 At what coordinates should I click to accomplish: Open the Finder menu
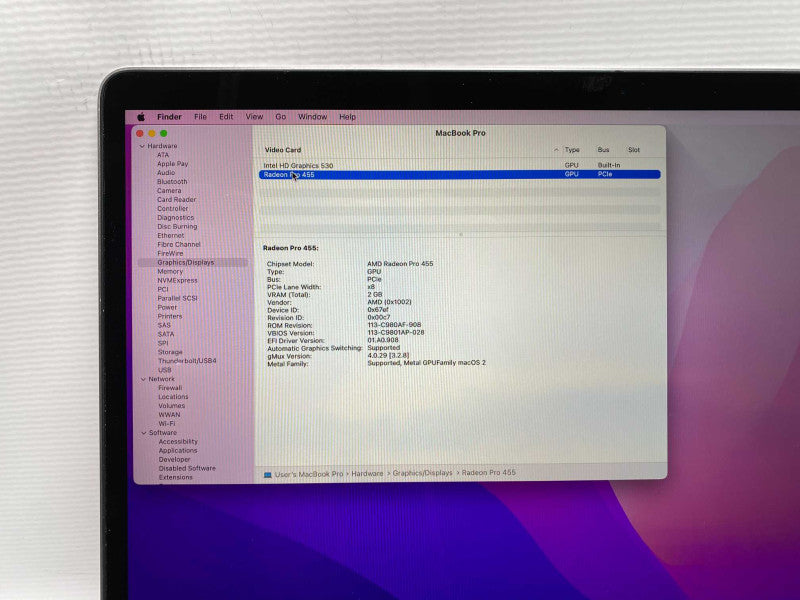pyautogui.click(x=169, y=117)
